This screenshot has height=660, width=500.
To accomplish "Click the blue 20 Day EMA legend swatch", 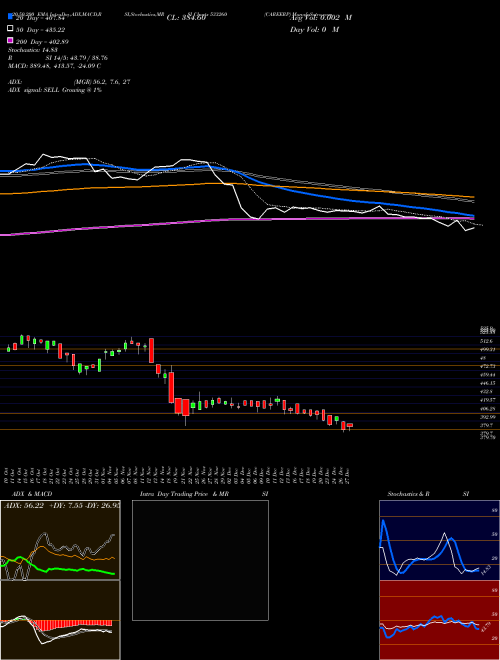I will (x=10, y=18).
